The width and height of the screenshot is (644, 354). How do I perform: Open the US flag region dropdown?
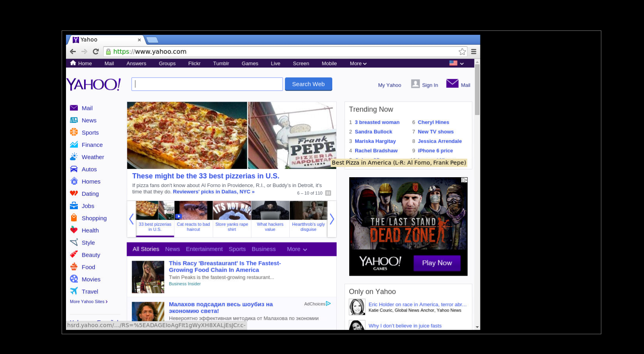[x=456, y=63]
